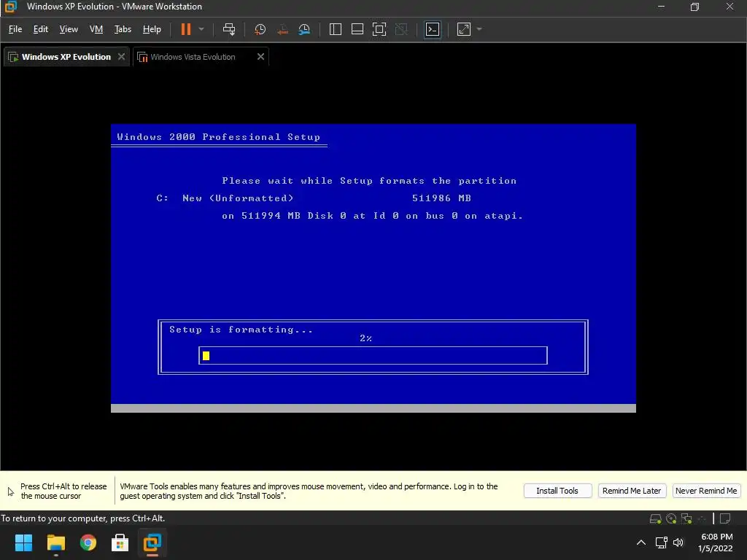Screen dimensions: 747x560
Task: Show hidden system tray icons
Action: tap(641, 542)
